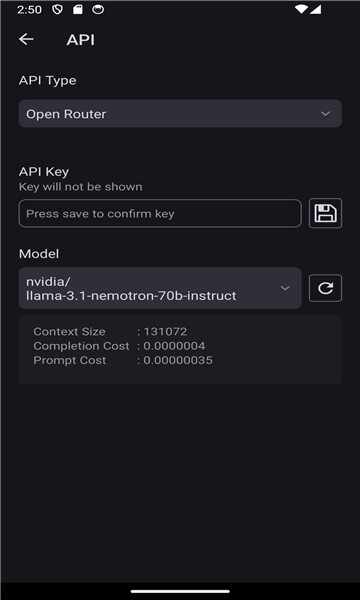Focus the API Key input field
This screenshot has width=360, height=600.
pos(160,213)
